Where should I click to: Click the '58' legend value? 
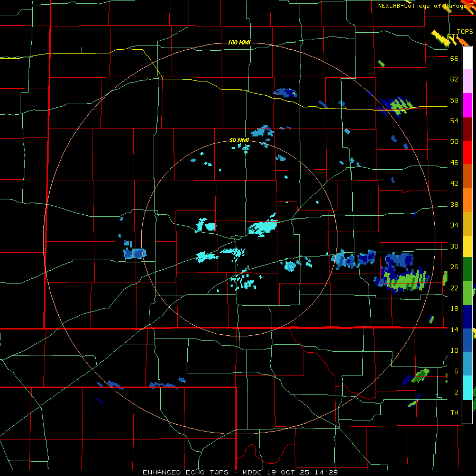[454, 100]
